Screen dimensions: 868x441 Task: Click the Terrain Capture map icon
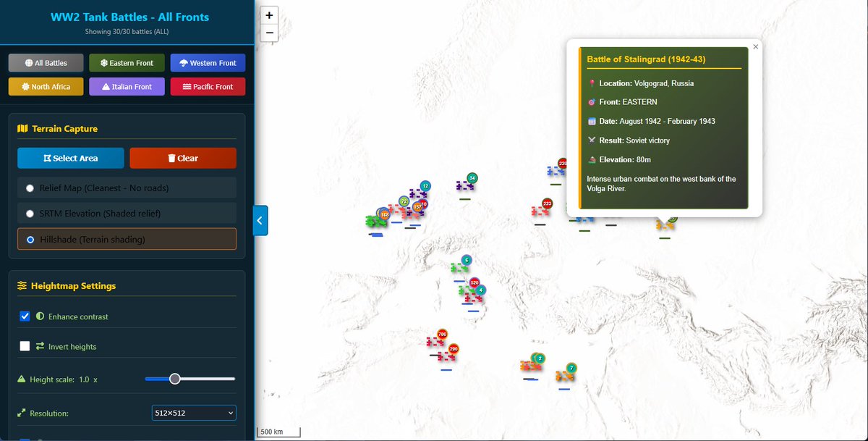(22, 129)
